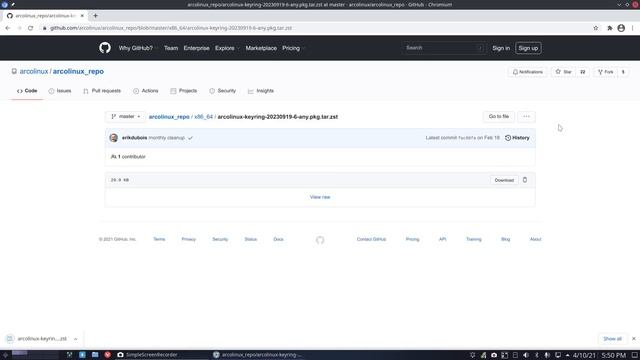
Task: Click the address bar URL
Action: pyautogui.click(x=171, y=28)
